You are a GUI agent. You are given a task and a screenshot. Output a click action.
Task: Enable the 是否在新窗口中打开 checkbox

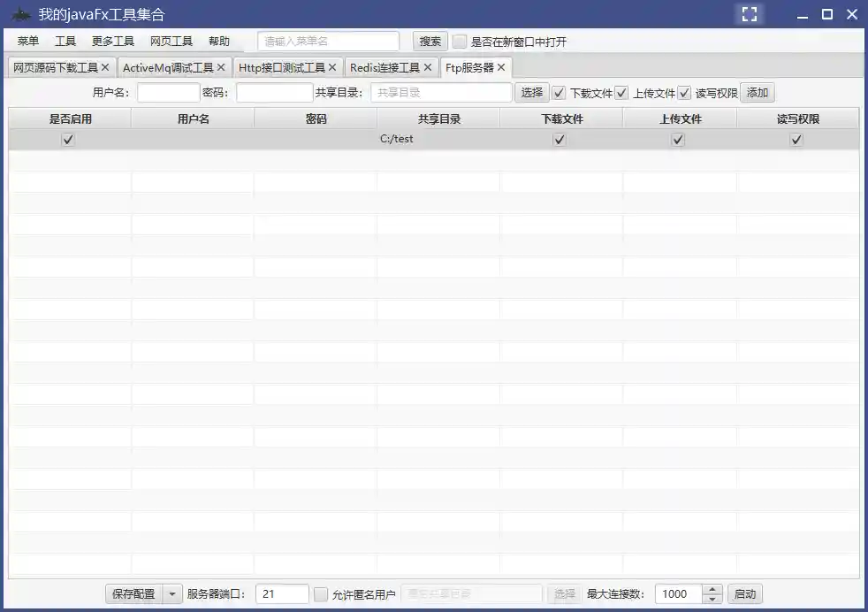pyautogui.click(x=460, y=40)
